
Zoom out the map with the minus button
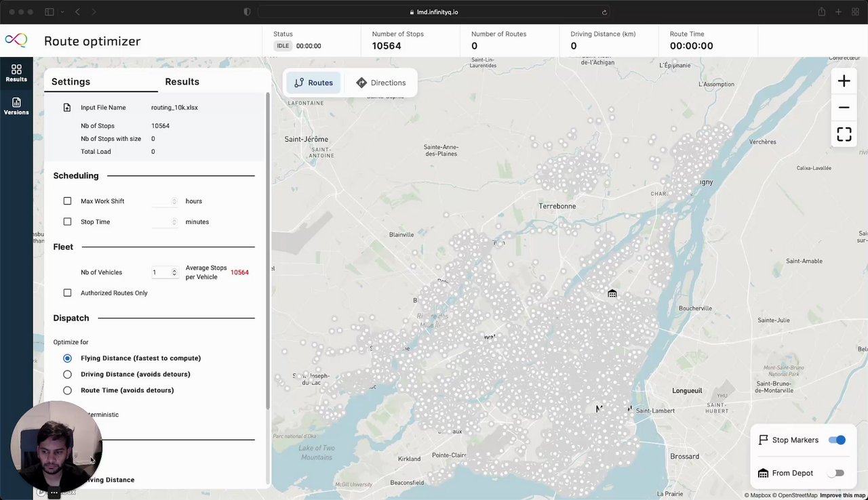[x=844, y=108]
